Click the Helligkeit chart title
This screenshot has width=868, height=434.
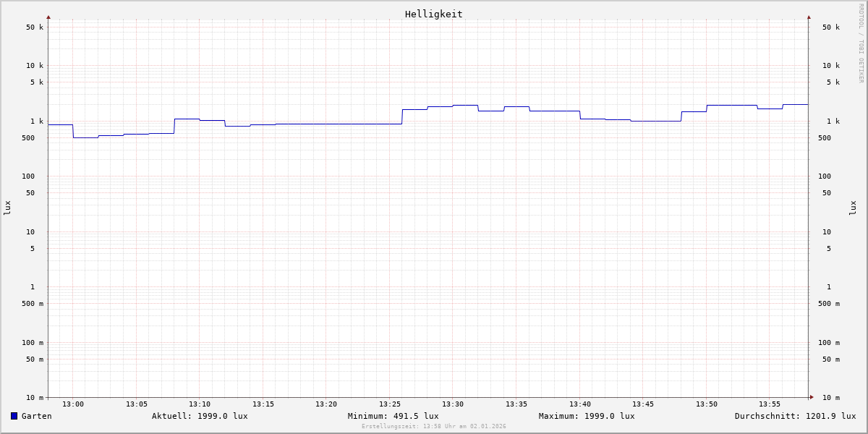(x=434, y=14)
